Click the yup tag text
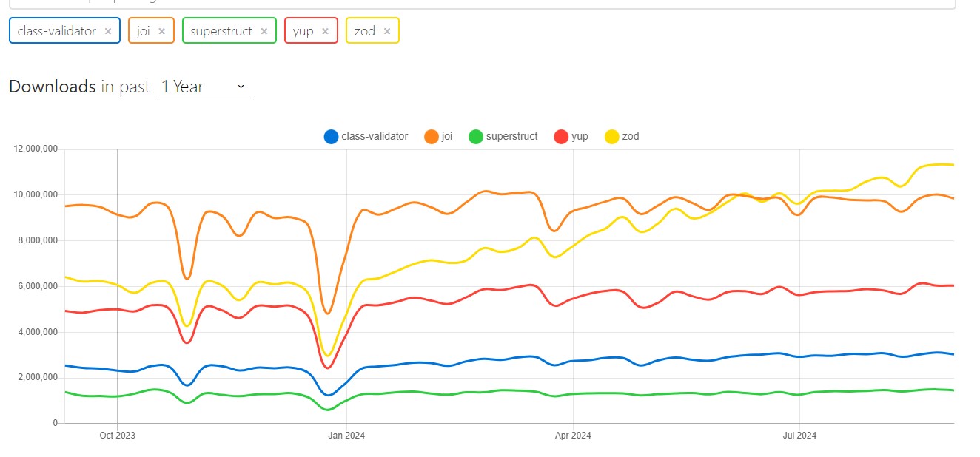This screenshot has width=980, height=457. (x=303, y=31)
